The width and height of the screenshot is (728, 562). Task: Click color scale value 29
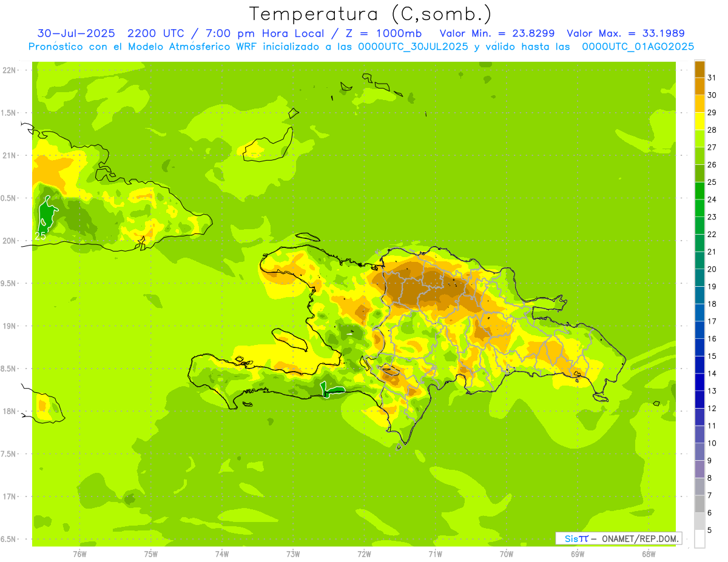pos(712,112)
